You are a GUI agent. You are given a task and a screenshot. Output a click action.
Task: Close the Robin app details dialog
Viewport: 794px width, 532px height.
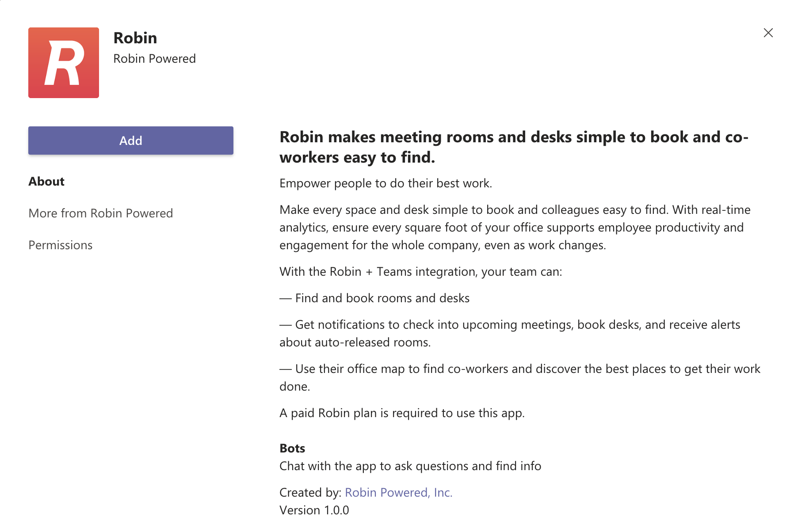pyautogui.click(x=768, y=33)
